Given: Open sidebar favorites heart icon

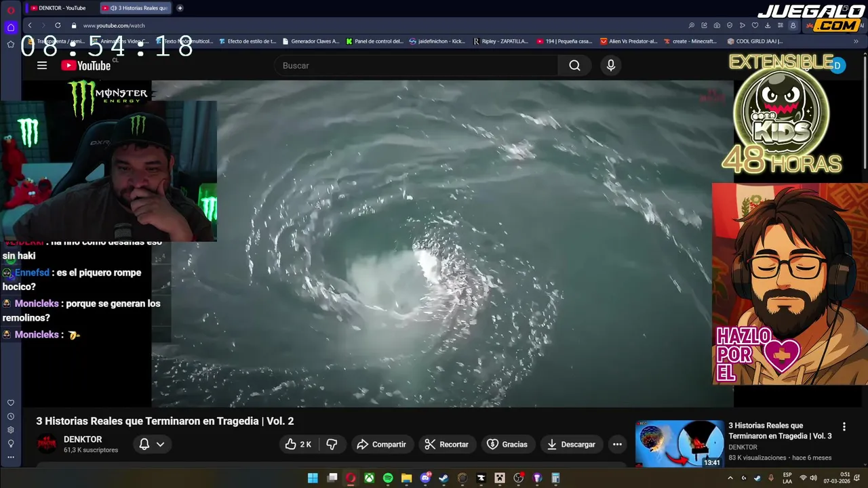Looking at the screenshot, I should coord(11,403).
